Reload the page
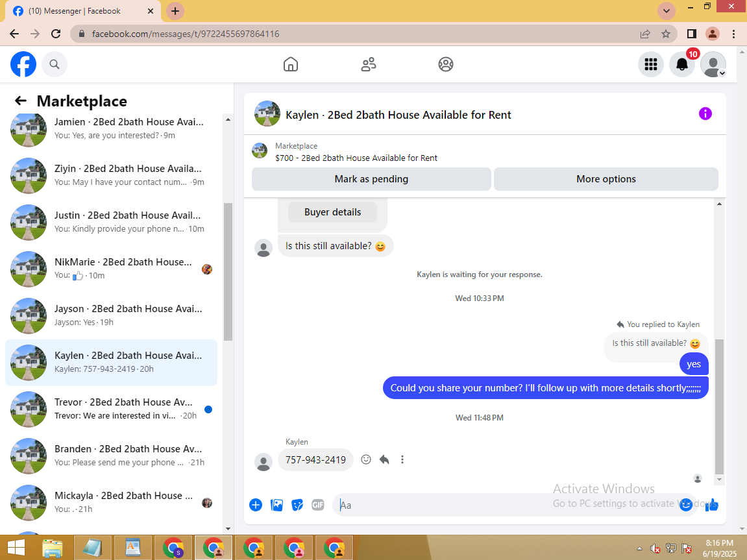The width and height of the screenshot is (747, 560). tap(56, 34)
